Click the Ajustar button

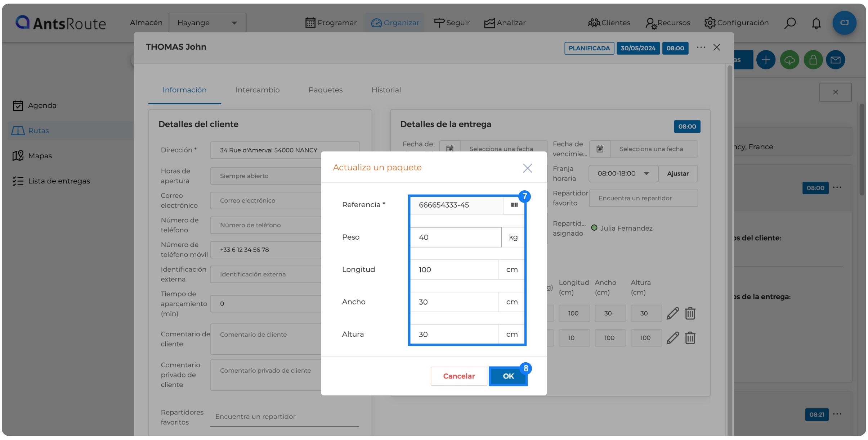(x=678, y=173)
